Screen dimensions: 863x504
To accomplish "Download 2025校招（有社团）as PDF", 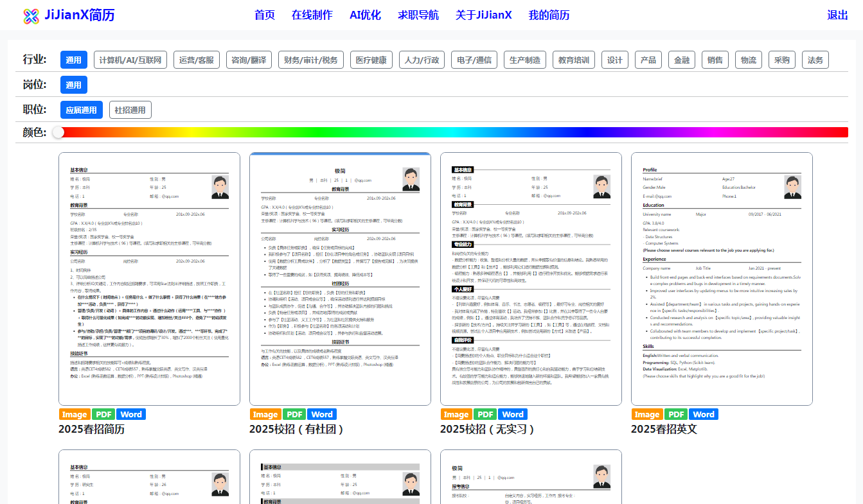I will tap(294, 414).
